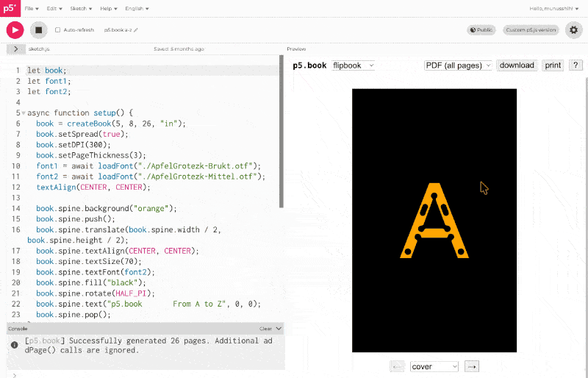Click the p5.book title in preview
Image resolution: width=588 pixels, height=378 pixels.
309,65
